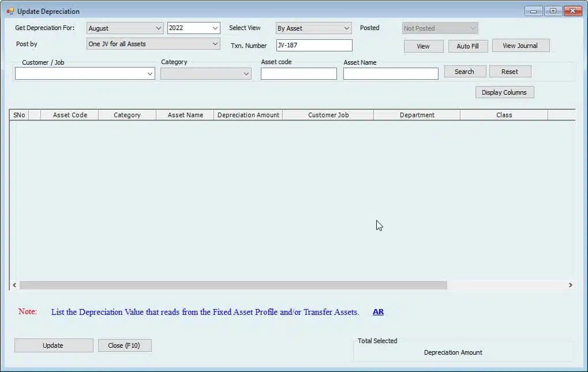Sort by the Asset Code column header
Image resolution: width=588 pixels, height=372 pixels.
(70, 115)
